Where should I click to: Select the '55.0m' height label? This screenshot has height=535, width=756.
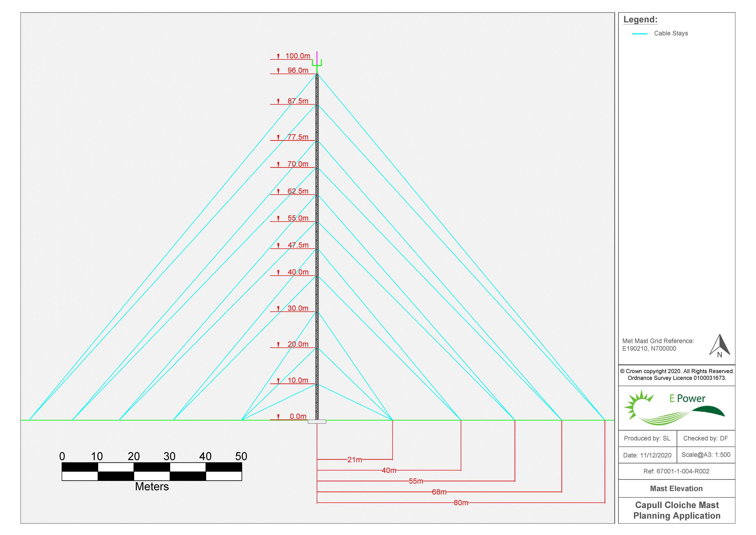(298, 218)
